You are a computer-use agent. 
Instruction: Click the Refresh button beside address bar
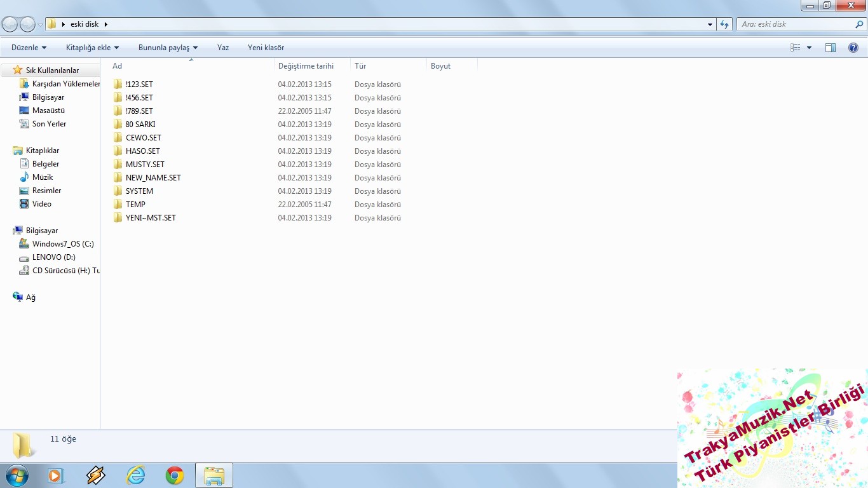point(724,24)
